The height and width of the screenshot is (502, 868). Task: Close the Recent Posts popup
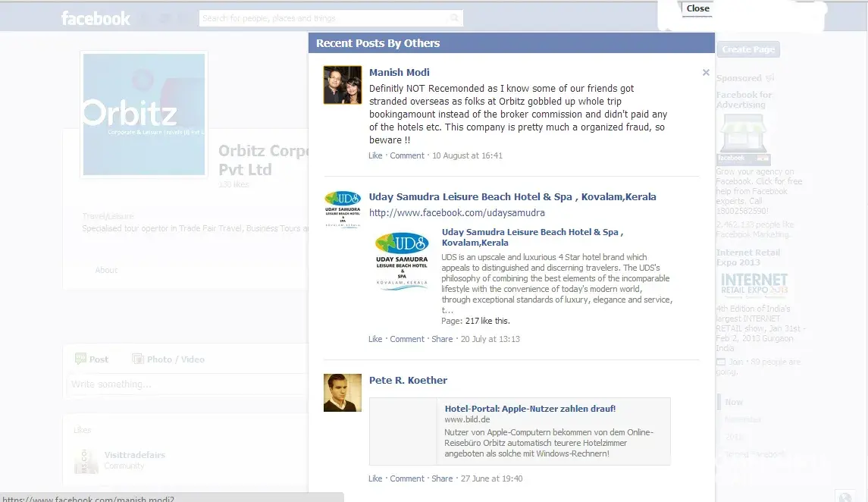click(697, 8)
